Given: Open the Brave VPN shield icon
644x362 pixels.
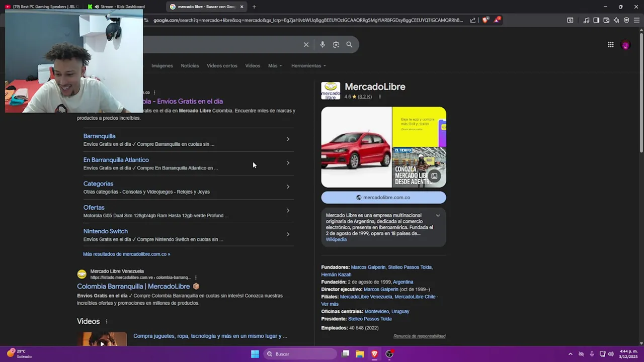Looking at the screenshot, I should 626,20.
